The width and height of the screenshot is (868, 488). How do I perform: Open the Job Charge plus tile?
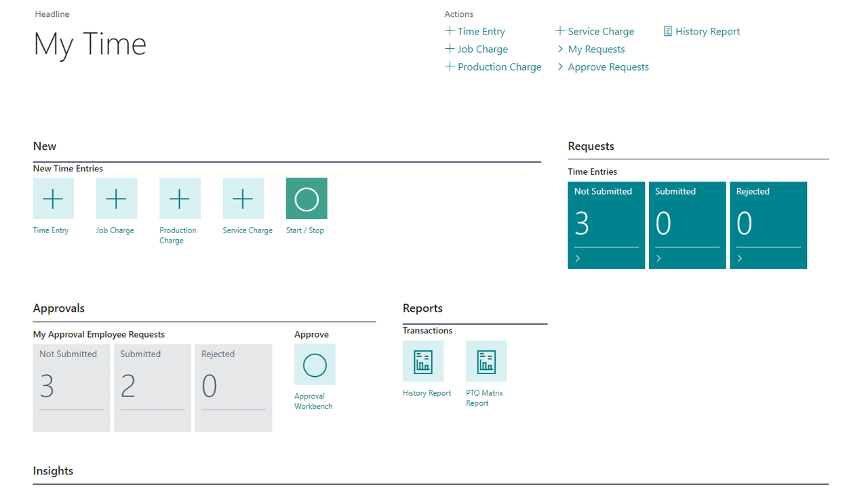(116, 199)
